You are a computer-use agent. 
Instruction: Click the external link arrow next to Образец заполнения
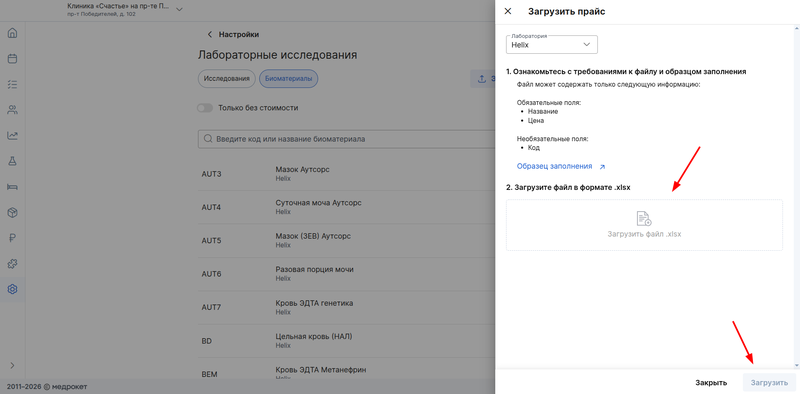(602, 167)
